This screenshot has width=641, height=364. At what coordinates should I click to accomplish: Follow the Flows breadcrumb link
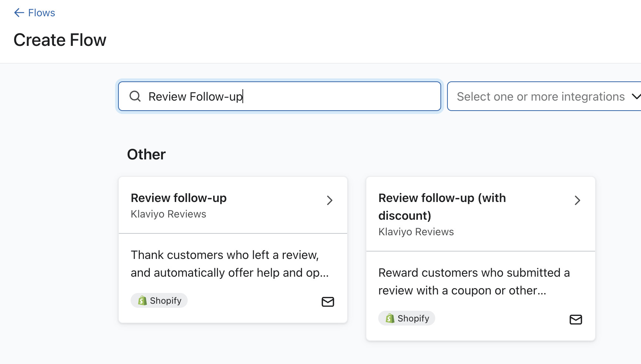(41, 13)
